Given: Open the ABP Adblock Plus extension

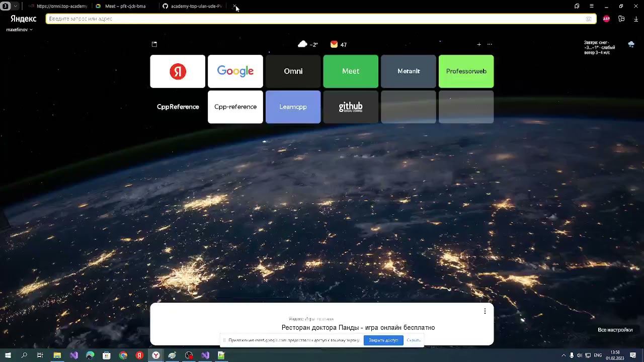Looking at the screenshot, I should [x=606, y=19].
